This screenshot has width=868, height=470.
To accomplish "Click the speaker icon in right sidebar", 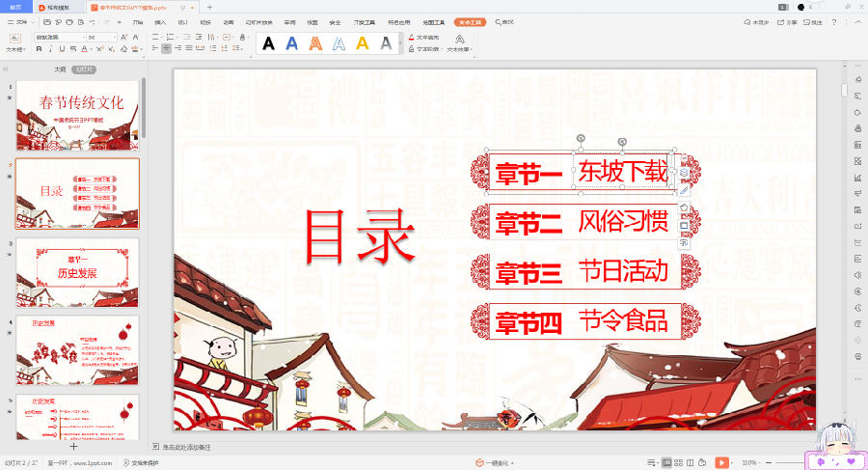I will [858, 275].
